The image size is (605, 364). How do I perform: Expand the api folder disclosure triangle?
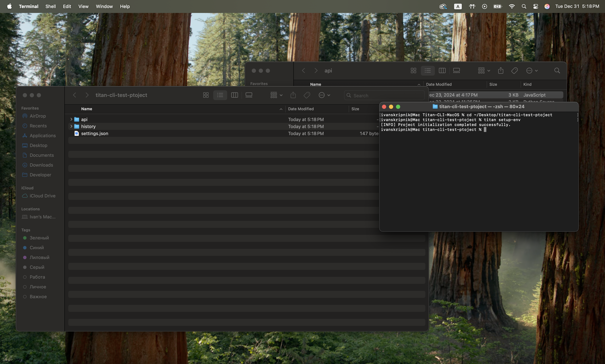tap(71, 119)
